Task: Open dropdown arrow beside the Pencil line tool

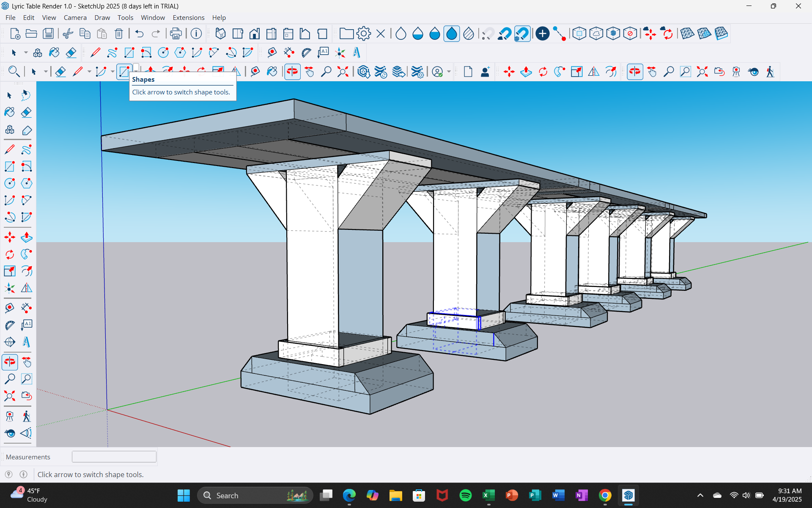Action: coord(89,72)
